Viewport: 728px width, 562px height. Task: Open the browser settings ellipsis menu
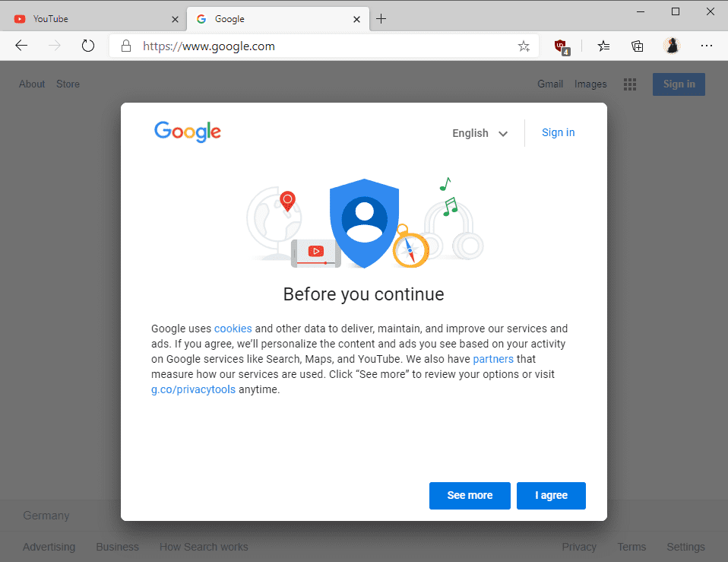point(707,46)
